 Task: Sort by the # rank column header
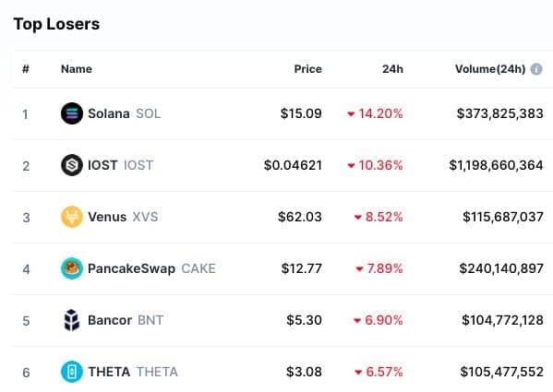pos(26,69)
